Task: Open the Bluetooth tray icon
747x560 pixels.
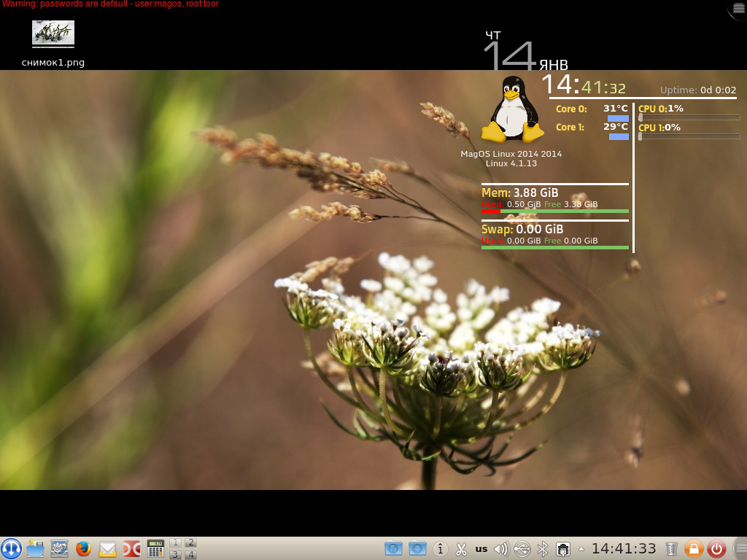Action: (x=543, y=549)
